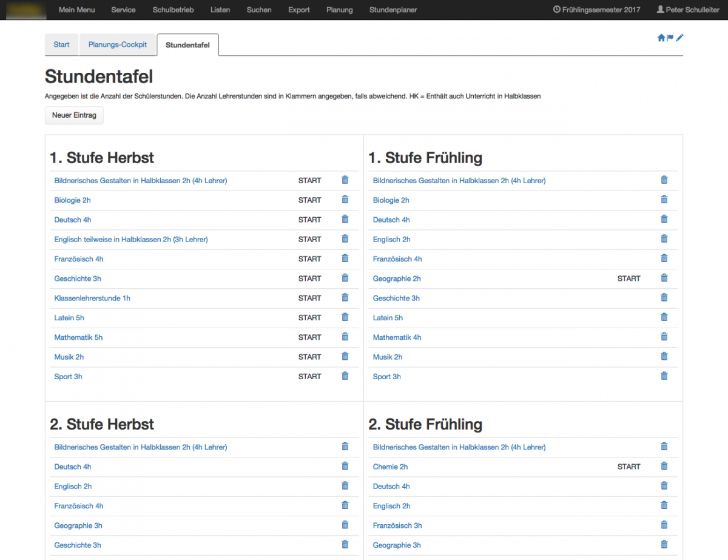Trash Musik 2h entry in 1. Stufe Herbst

(345, 356)
